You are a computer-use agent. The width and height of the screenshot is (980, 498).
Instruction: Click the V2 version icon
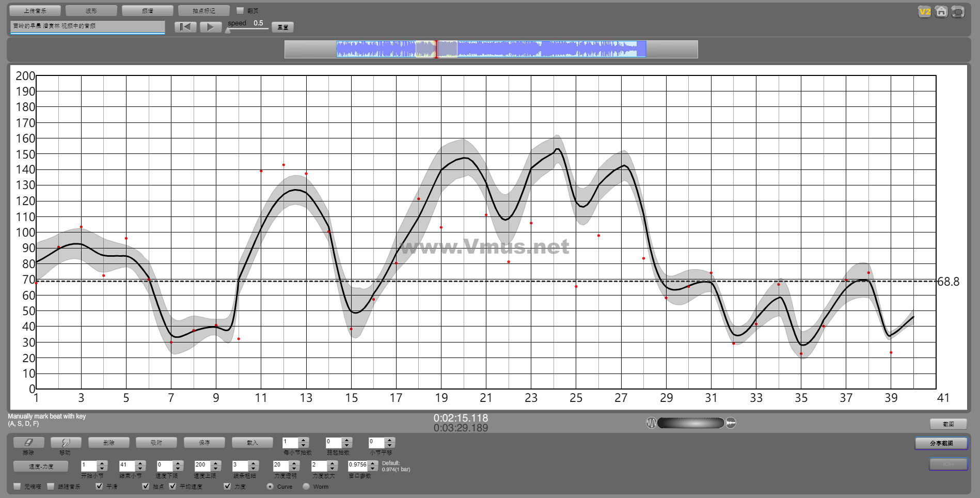tap(924, 12)
